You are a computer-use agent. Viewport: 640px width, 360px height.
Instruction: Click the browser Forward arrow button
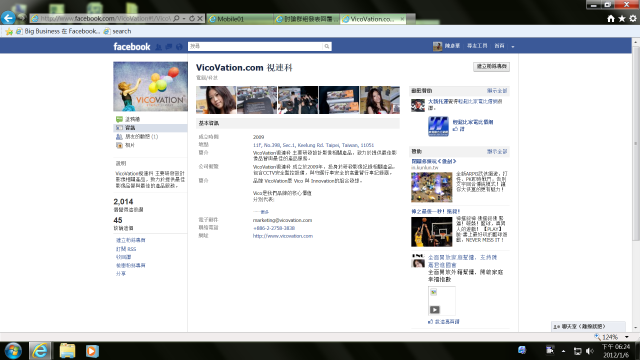(22, 18)
